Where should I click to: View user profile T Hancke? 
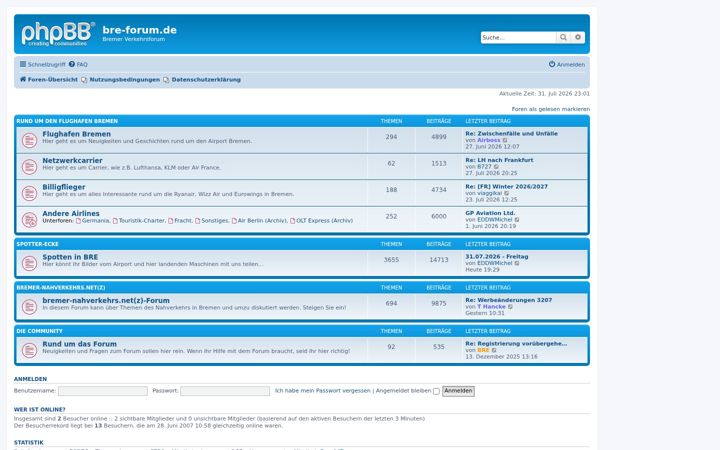click(x=491, y=306)
